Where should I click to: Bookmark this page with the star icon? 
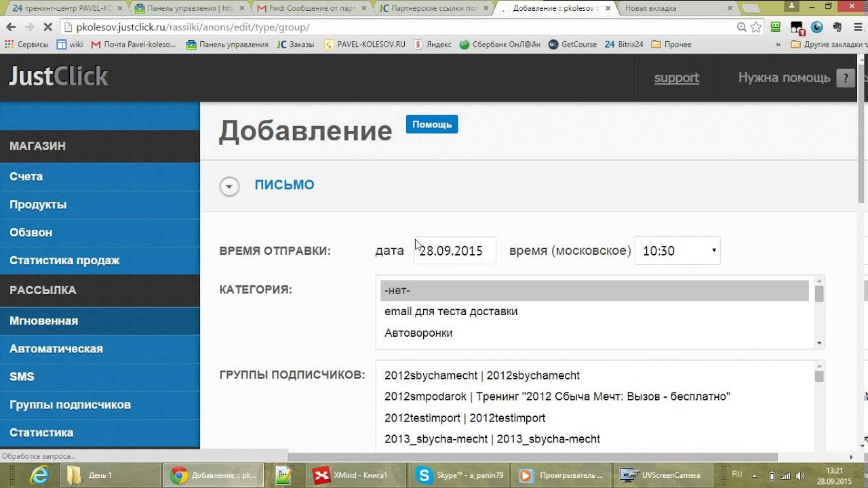(x=756, y=27)
